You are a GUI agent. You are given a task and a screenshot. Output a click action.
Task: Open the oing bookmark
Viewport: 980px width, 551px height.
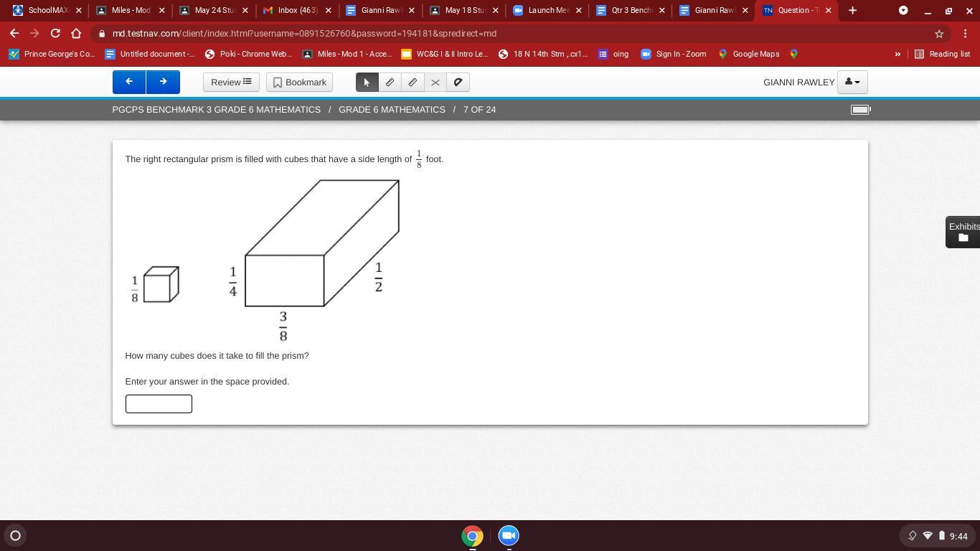(613, 54)
